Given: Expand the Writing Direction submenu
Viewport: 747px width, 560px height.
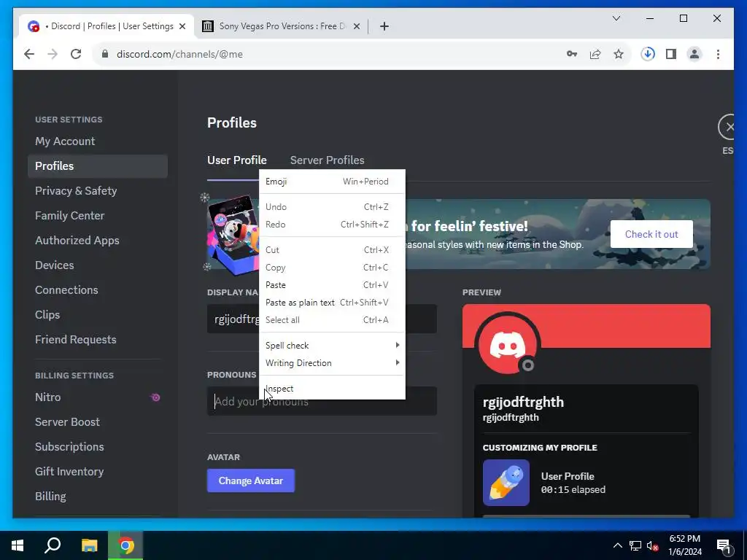Looking at the screenshot, I should coord(332,363).
